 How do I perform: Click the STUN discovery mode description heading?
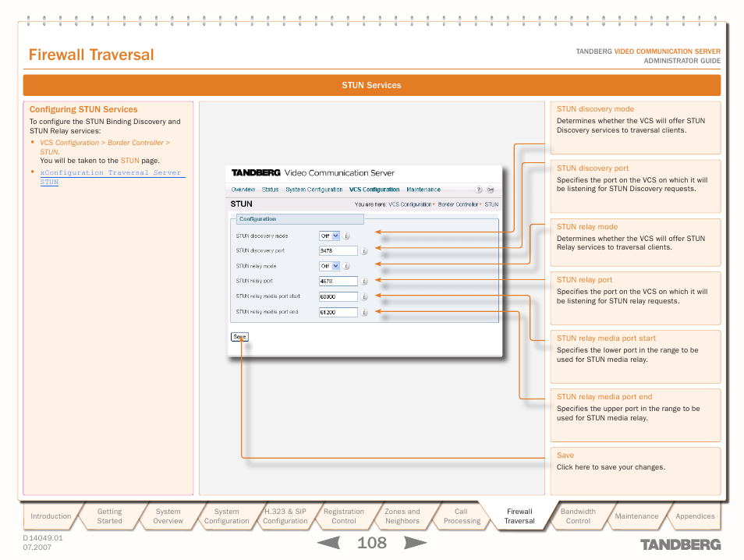pyautogui.click(x=595, y=109)
